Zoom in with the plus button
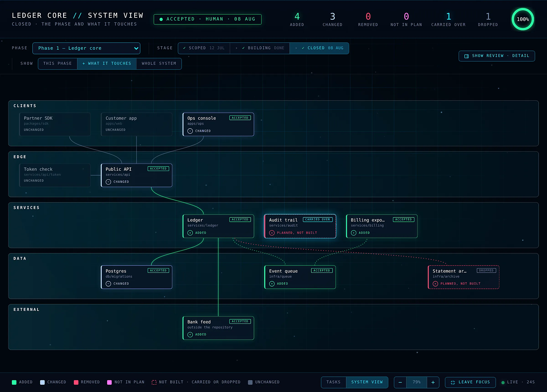Viewport: 547px width, 392px height. [x=433, y=382]
